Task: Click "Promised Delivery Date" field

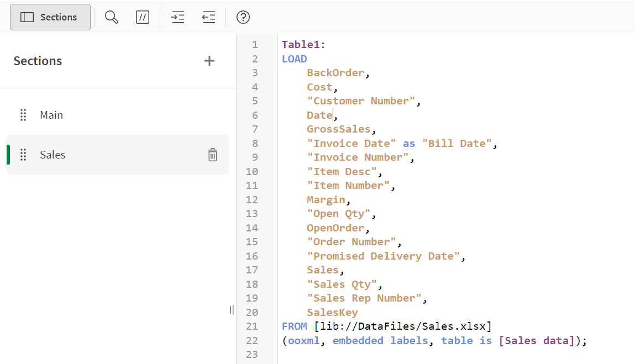Action: click(383, 256)
